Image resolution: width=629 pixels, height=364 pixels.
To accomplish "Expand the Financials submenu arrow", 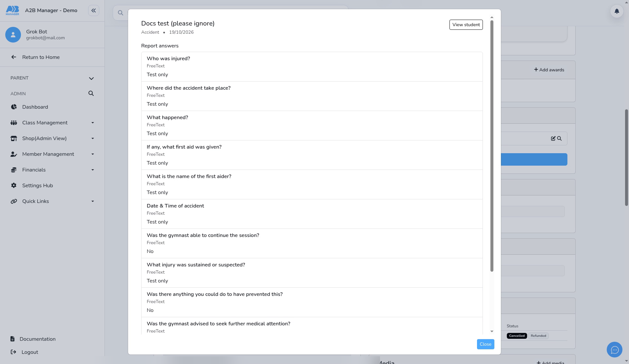I will [93, 170].
